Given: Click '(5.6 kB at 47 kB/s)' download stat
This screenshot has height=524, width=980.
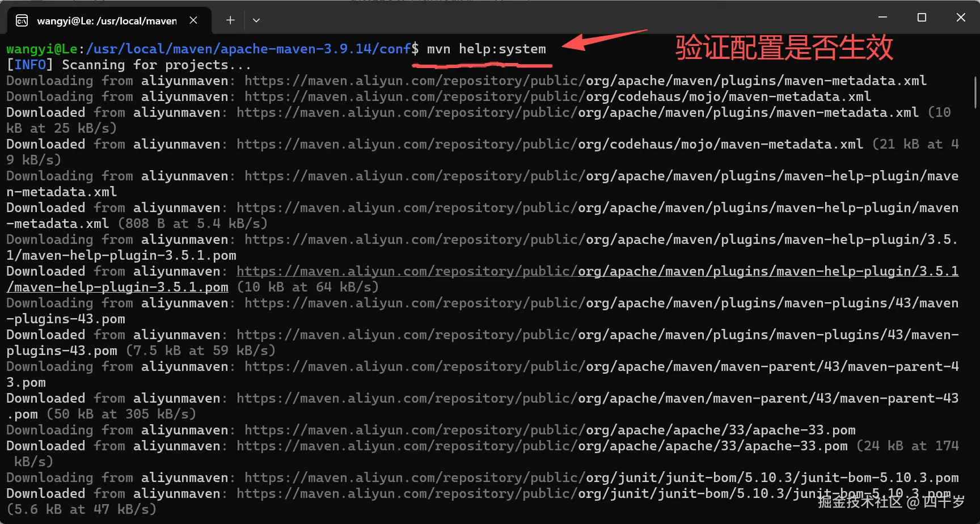Looking at the screenshot, I should pyautogui.click(x=82, y=509).
